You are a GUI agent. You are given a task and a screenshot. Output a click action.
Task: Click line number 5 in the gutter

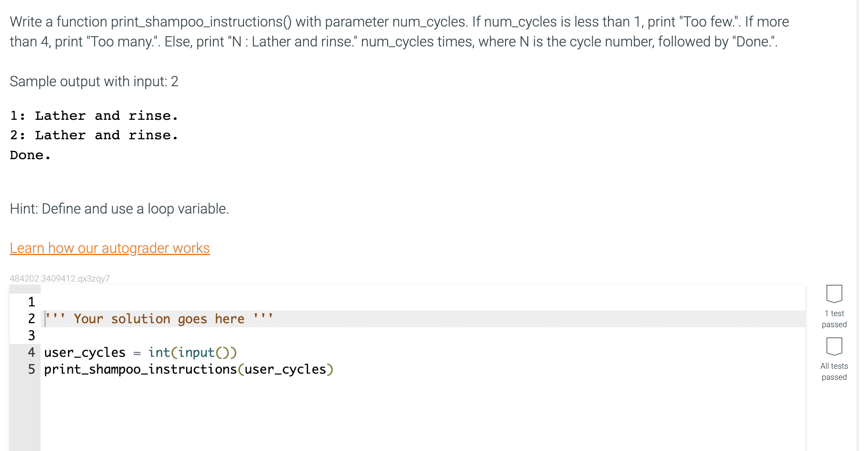tap(31, 369)
